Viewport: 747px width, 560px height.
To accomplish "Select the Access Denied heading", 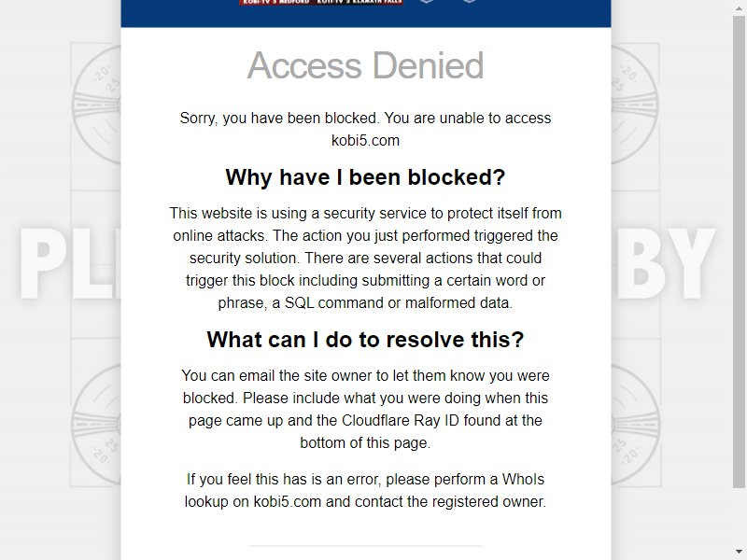I will 365,65.
